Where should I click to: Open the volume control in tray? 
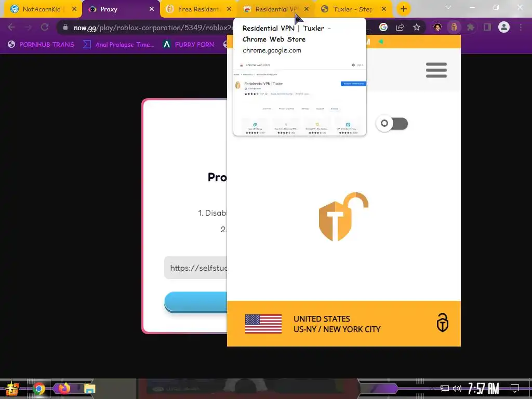pyautogui.click(x=457, y=389)
